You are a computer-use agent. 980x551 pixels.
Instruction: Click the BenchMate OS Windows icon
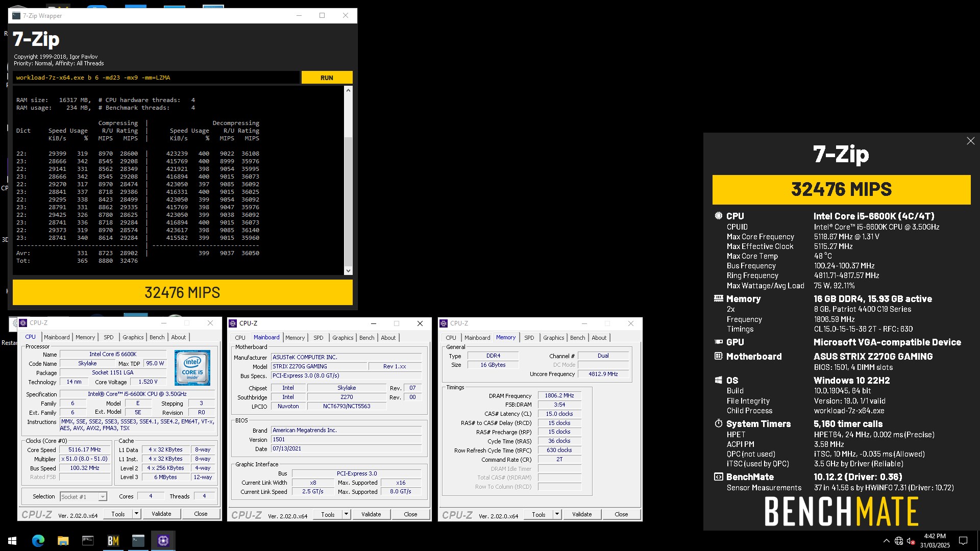[x=718, y=380]
